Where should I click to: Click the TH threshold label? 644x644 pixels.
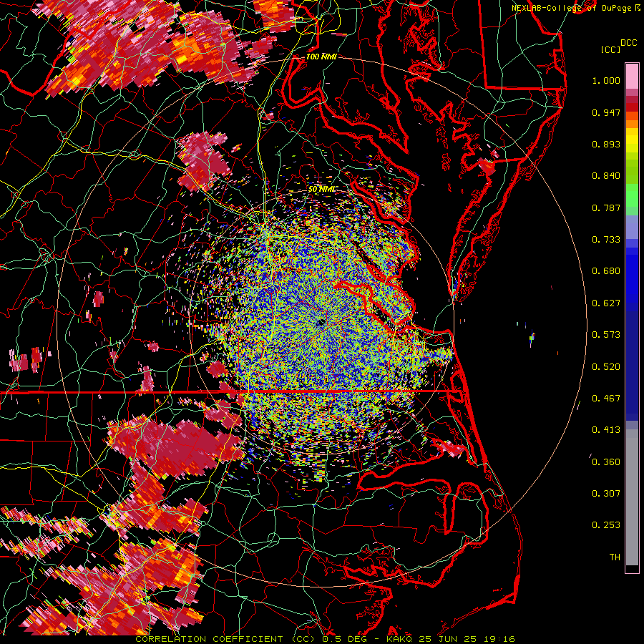pyautogui.click(x=615, y=557)
